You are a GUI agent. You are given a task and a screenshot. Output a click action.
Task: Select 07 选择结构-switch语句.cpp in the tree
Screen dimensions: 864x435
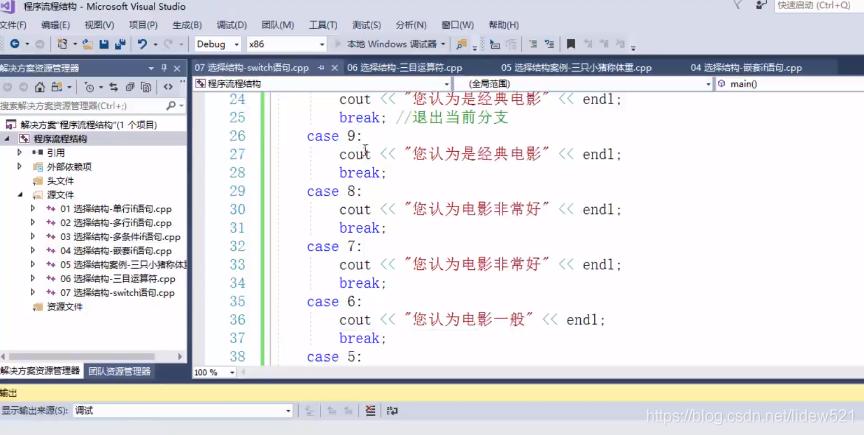(117, 293)
